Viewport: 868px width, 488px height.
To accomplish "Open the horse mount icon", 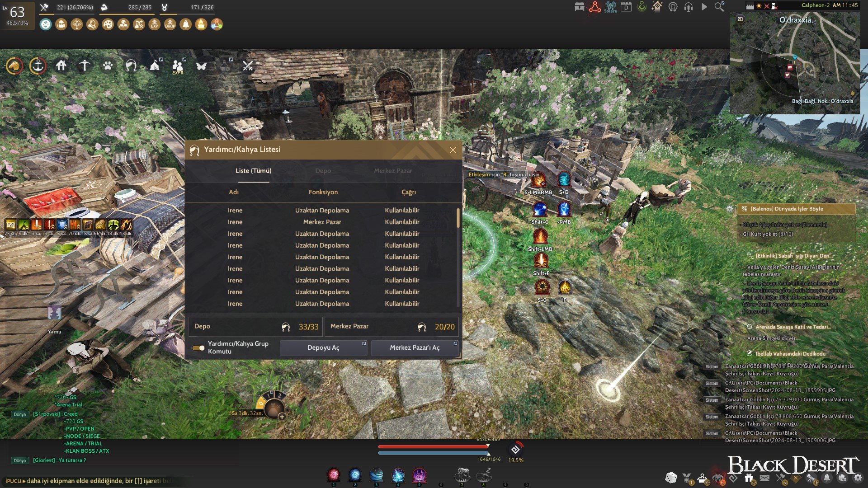I will pos(14,66).
